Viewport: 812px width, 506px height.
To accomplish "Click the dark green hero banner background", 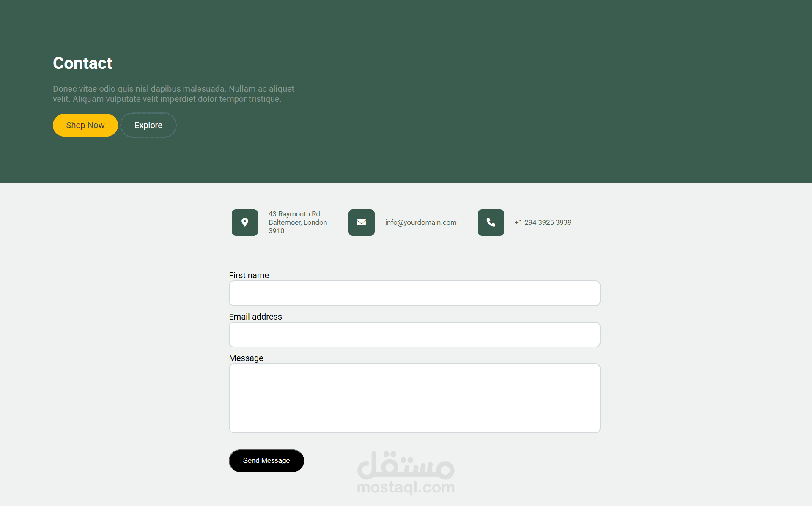I will click(x=550, y=93).
